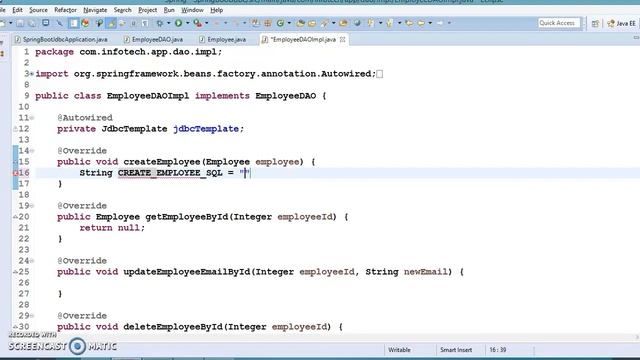Open Next Annotation dropdown arrow
Viewport: 640px width, 360px height.
tap(380, 23)
